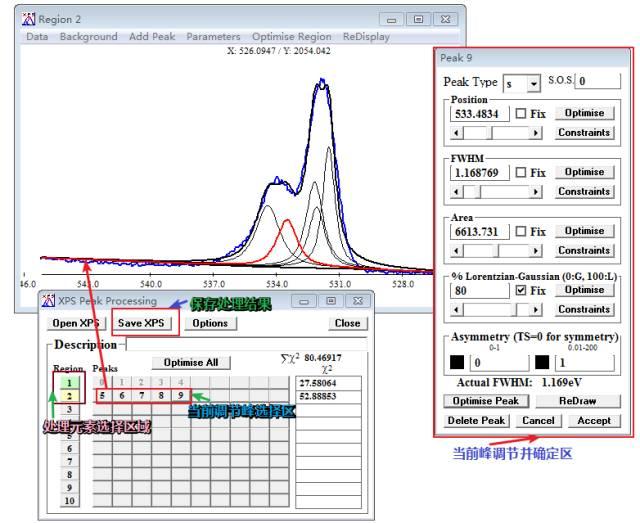Click the Area slider left arrow
Image resolution: width=640 pixels, height=523 pixels.
(x=457, y=251)
